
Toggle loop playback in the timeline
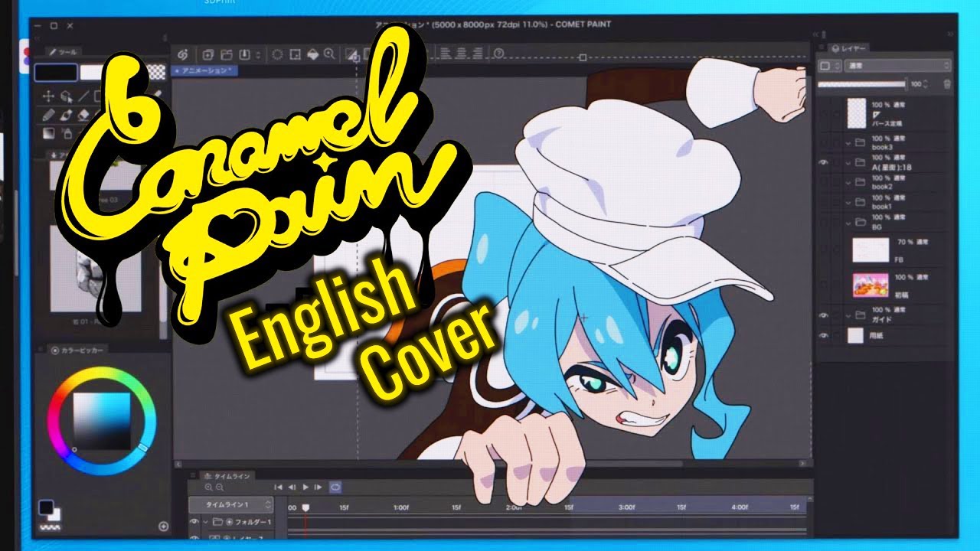[x=335, y=487]
